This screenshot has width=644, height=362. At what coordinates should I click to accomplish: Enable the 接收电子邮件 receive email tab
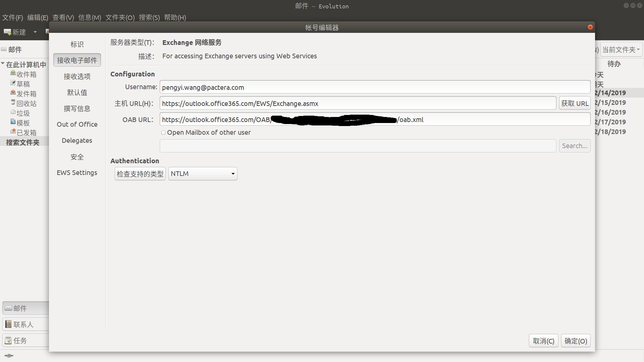pyautogui.click(x=77, y=60)
